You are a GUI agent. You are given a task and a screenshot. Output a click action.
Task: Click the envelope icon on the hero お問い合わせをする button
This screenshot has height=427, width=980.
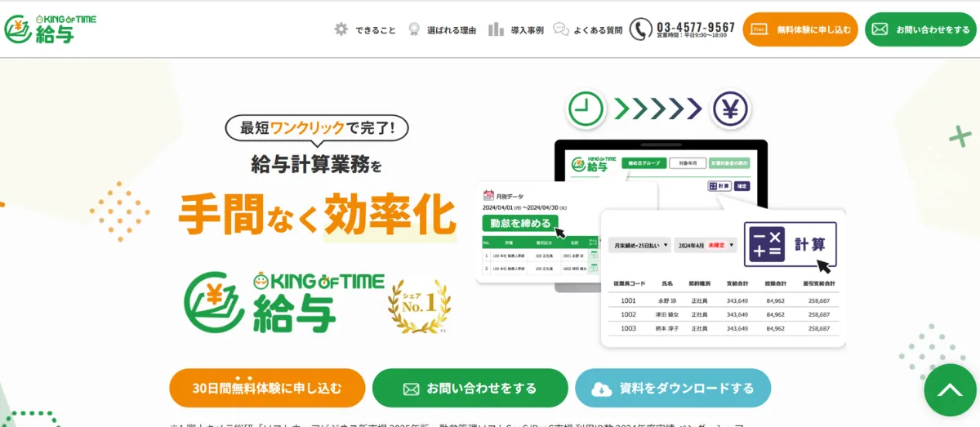click(412, 389)
